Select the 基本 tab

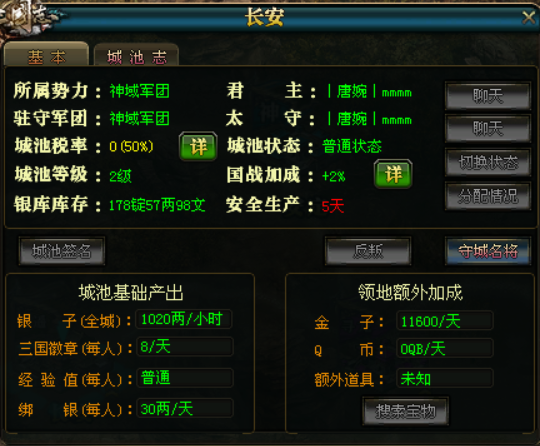pyautogui.click(x=46, y=54)
